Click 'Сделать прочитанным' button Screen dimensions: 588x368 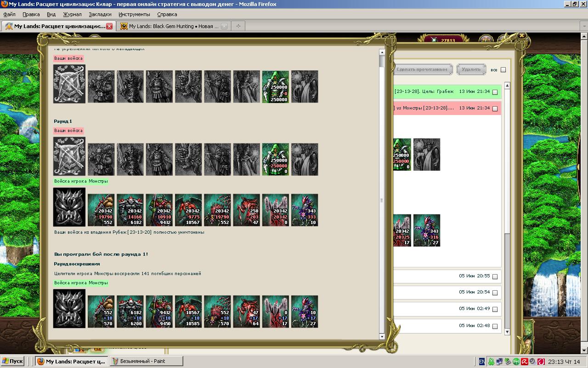point(423,69)
